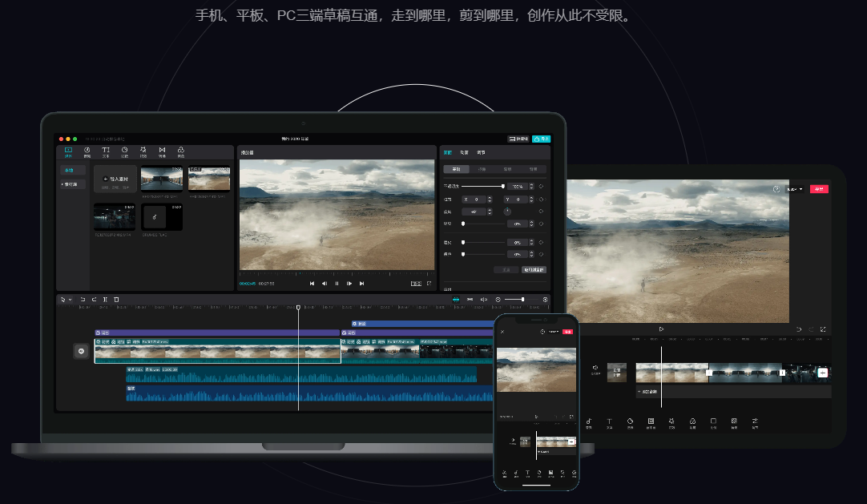The height and width of the screenshot is (504, 867).
Task: Select the Media tab in laptop toolbar
Action: (x=68, y=151)
